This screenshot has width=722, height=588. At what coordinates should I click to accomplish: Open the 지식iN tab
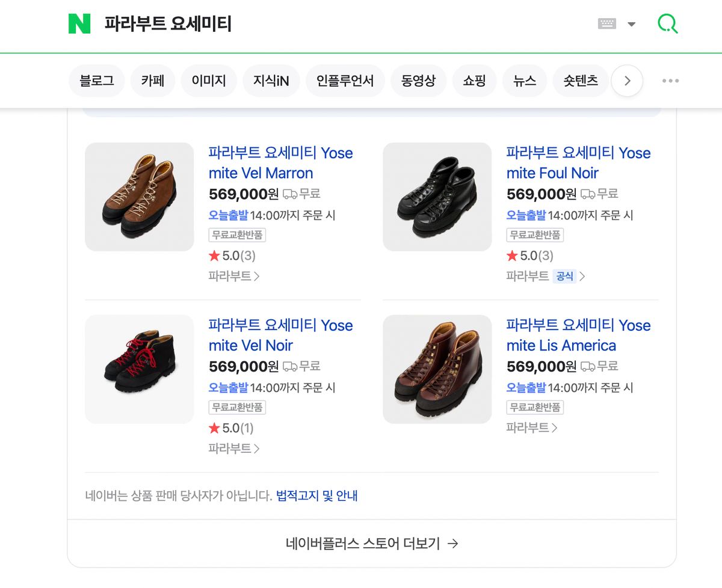(x=271, y=81)
